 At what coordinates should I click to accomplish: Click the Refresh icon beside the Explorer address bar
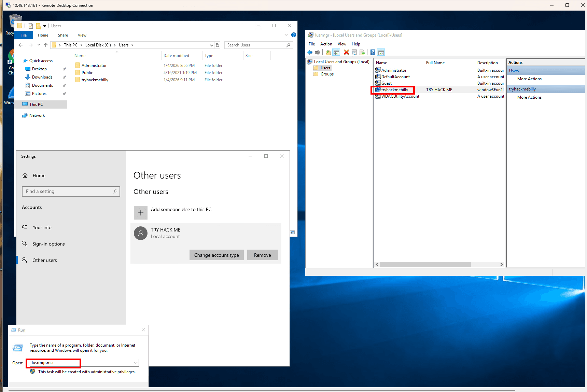coord(218,45)
